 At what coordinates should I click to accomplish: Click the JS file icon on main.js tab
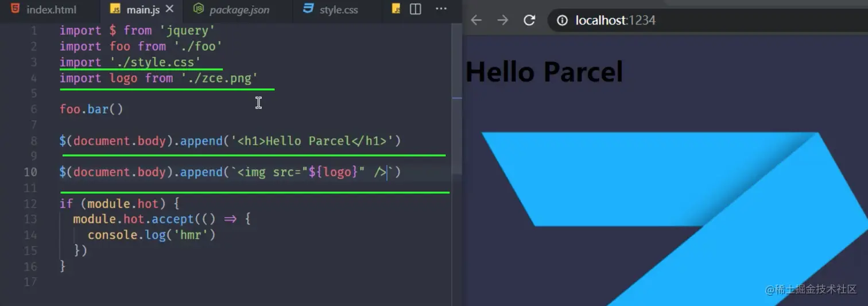(x=115, y=9)
